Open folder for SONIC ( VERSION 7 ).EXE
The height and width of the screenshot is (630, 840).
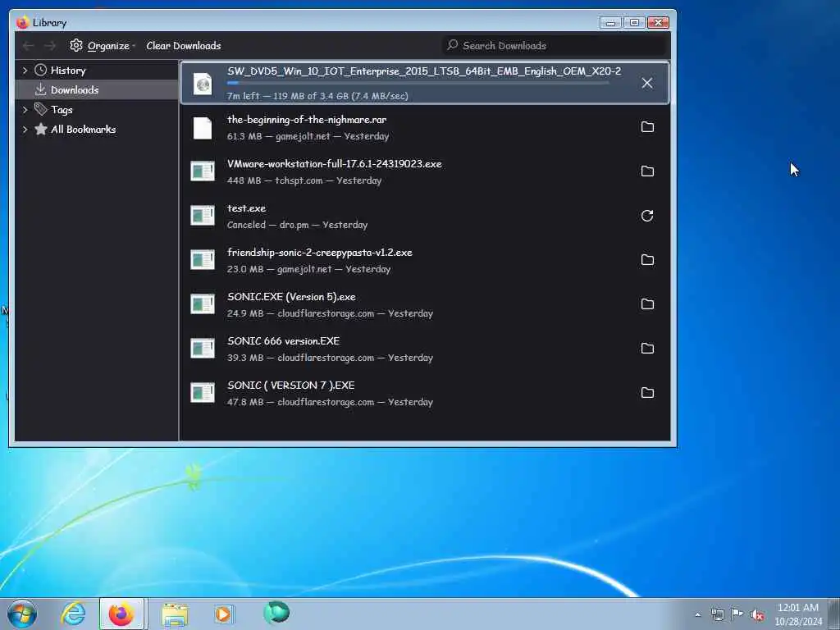tap(647, 393)
